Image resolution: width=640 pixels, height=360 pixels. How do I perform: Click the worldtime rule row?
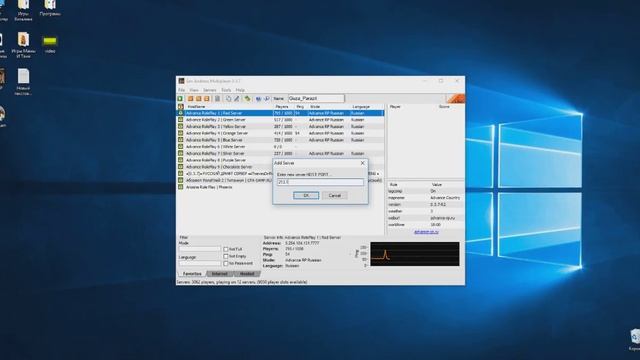[x=425, y=225]
